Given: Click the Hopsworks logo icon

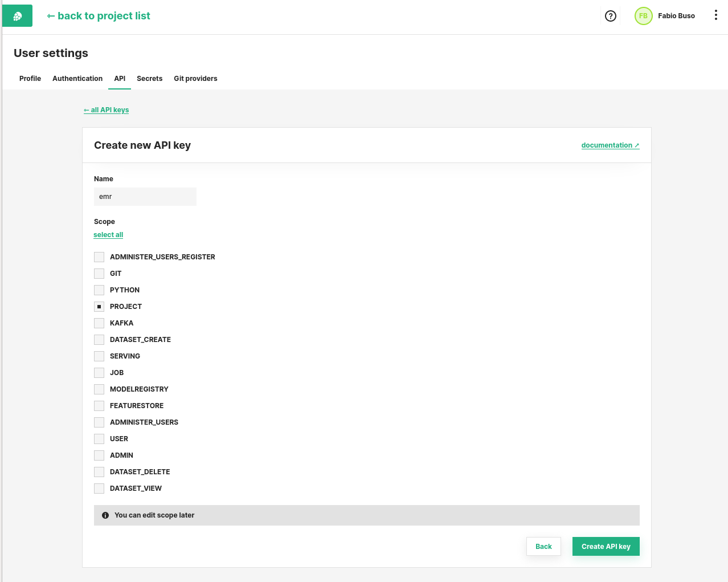Looking at the screenshot, I should point(16,15).
